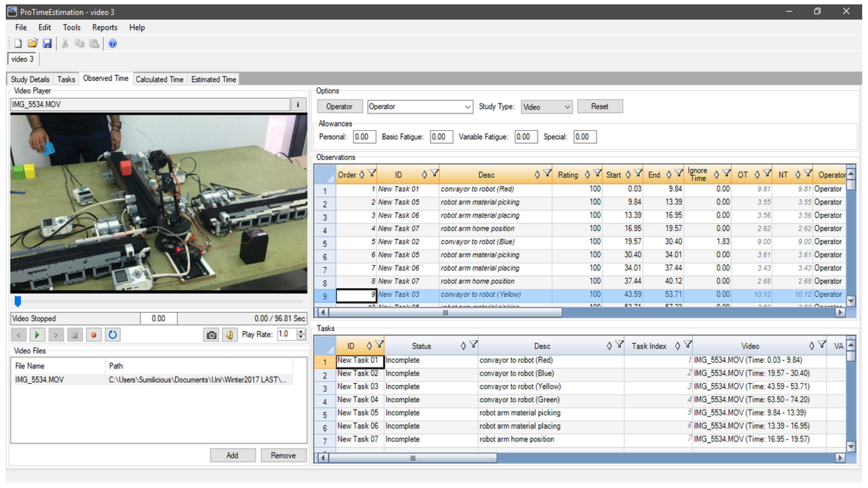Click the video position slider handle

pos(18,301)
